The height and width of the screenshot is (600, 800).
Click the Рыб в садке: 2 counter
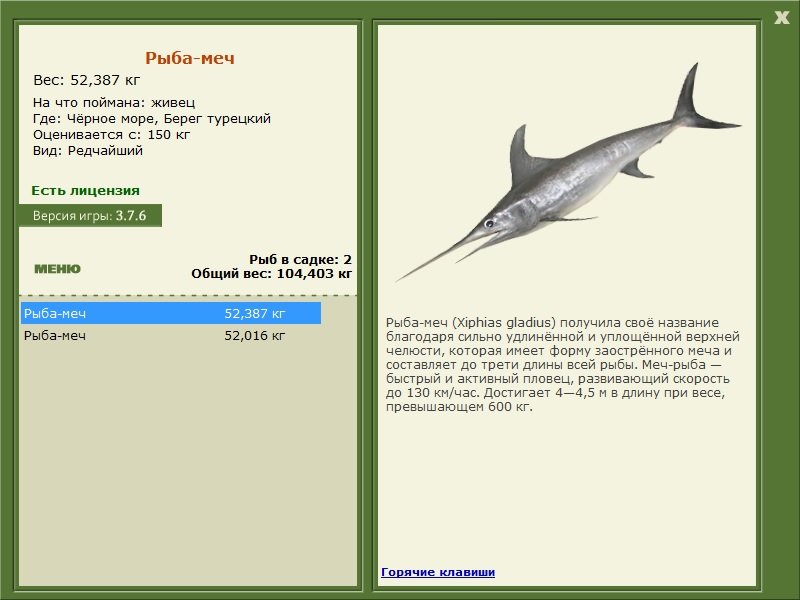[x=301, y=260]
